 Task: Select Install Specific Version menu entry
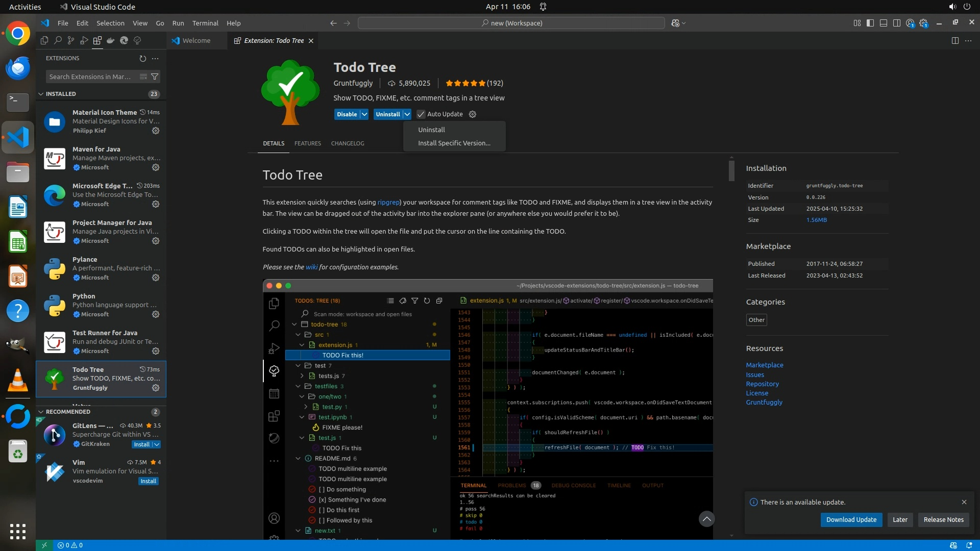point(454,143)
